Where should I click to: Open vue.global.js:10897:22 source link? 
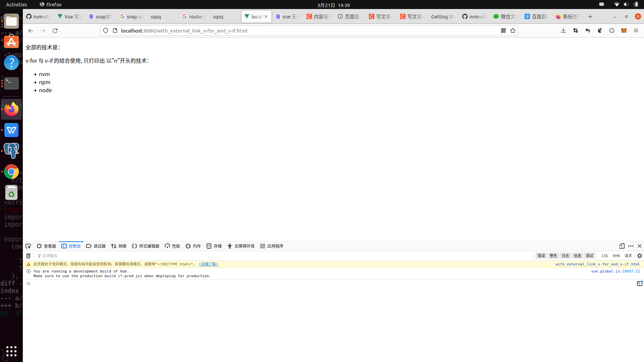(x=615, y=271)
